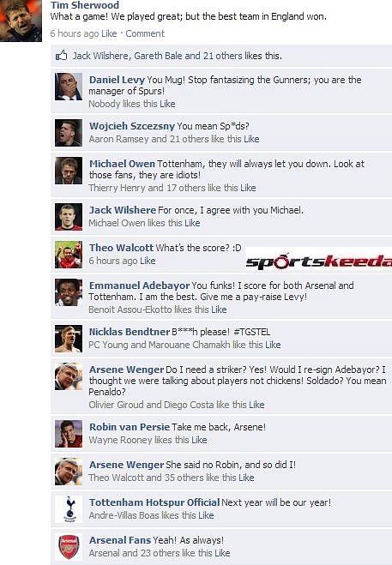The width and height of the screenshot is (392, 565).
Task: Open the Tim Sherwood profile name link
Action: 85,5
